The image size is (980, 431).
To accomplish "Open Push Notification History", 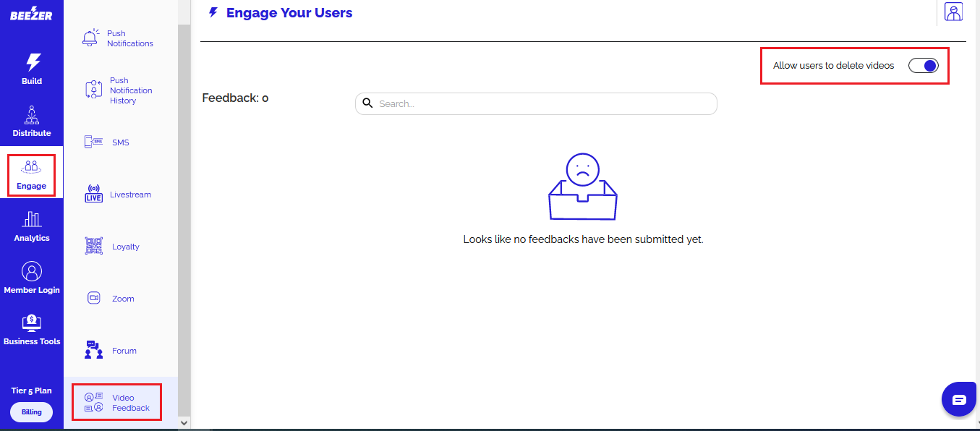I will point(119,90).
